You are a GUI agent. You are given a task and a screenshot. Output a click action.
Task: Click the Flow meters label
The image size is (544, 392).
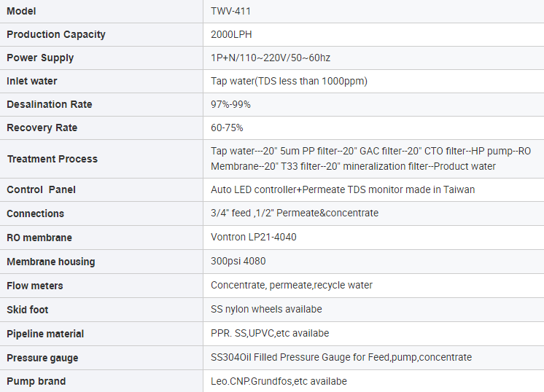coord(35,285)
